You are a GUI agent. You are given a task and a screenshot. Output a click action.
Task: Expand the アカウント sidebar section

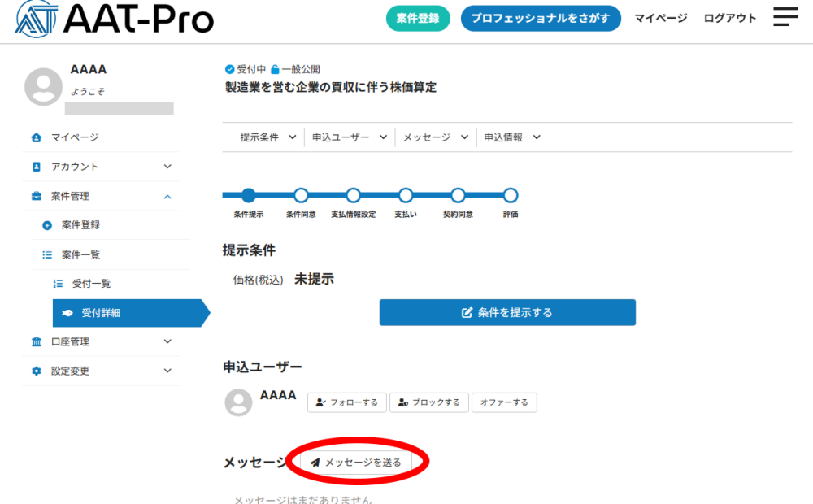167,167
